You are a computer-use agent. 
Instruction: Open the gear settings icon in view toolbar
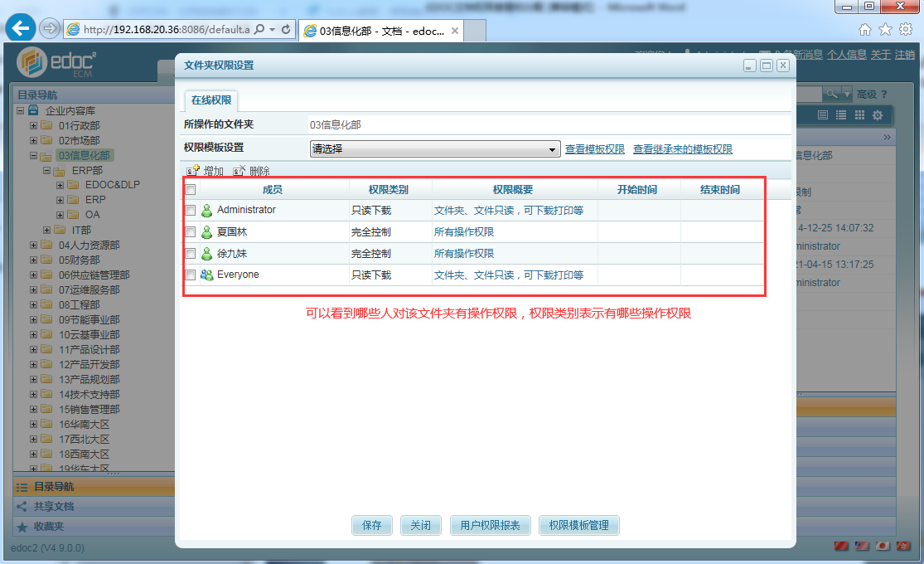point(878,114)
